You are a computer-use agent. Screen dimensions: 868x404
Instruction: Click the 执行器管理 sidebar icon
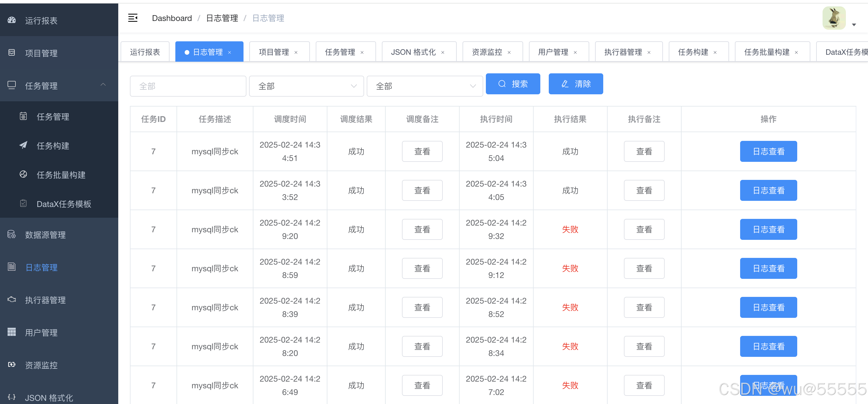(12, 299)
